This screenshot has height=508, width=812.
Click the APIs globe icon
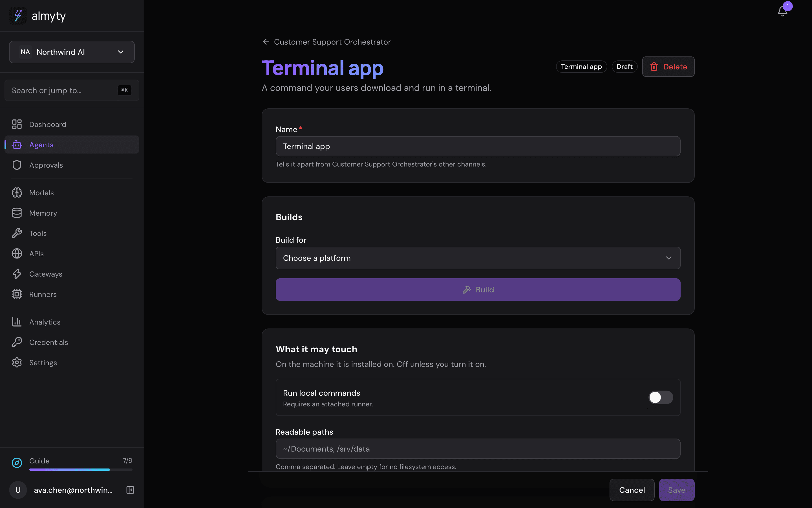coord(17,254)
